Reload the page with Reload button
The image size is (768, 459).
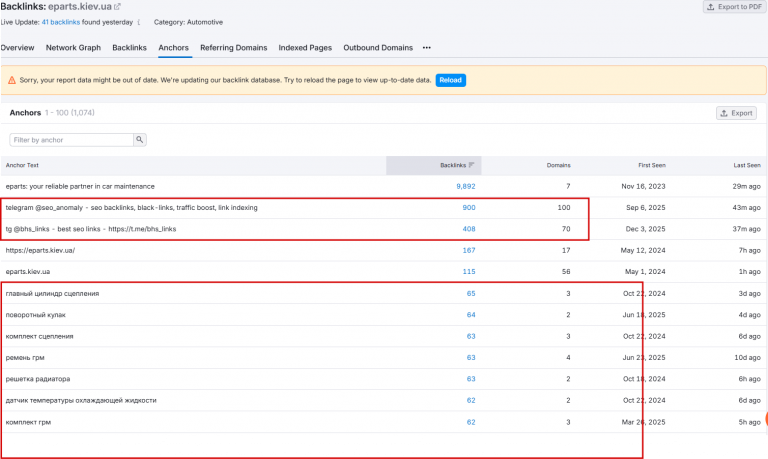click(x=450, y=80)
